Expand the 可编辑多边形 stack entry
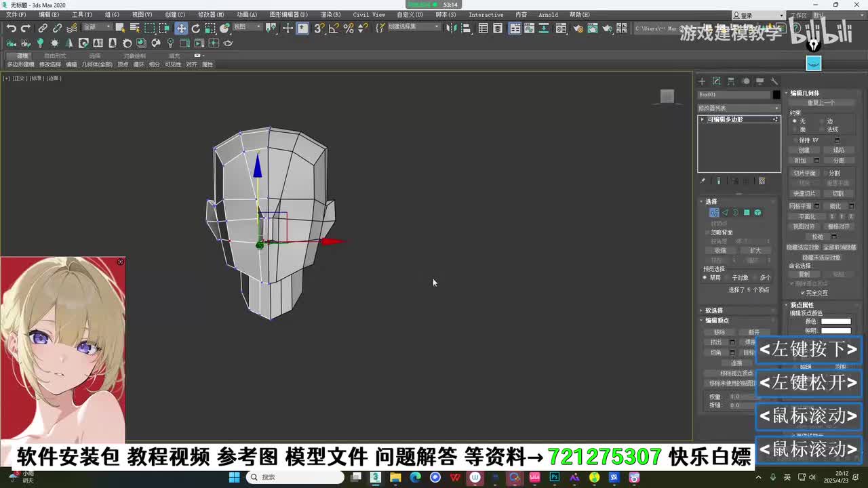The image size is (868, 488). [x=703, y=119]
